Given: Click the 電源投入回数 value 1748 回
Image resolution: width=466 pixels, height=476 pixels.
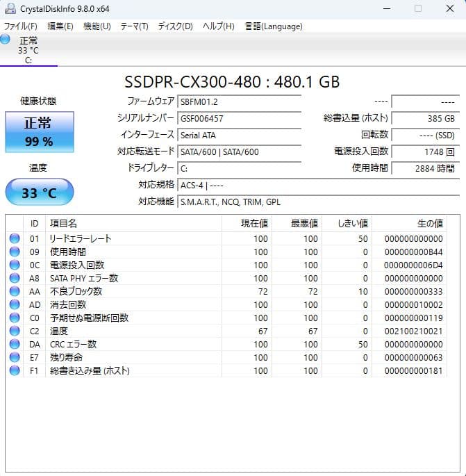Looking at the screenshot, I should click(426, 151).
